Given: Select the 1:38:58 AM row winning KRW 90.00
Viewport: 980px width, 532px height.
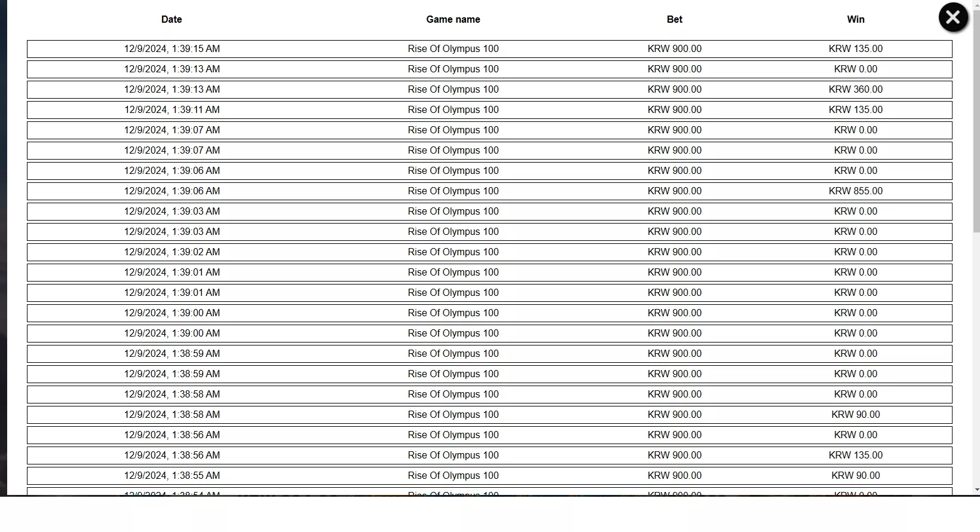Looking at the screenshot, I should pyautogui.click(x=489, y=415).
